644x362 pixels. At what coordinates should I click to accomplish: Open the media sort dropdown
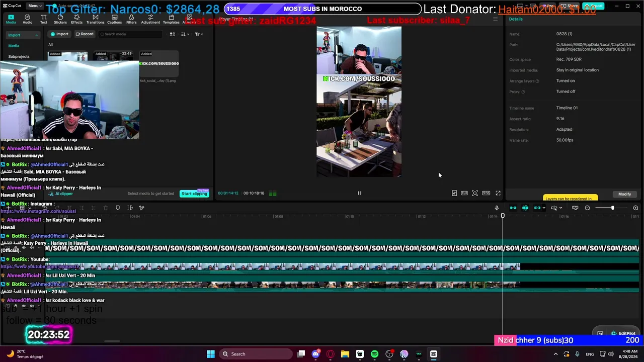(185, 34)
